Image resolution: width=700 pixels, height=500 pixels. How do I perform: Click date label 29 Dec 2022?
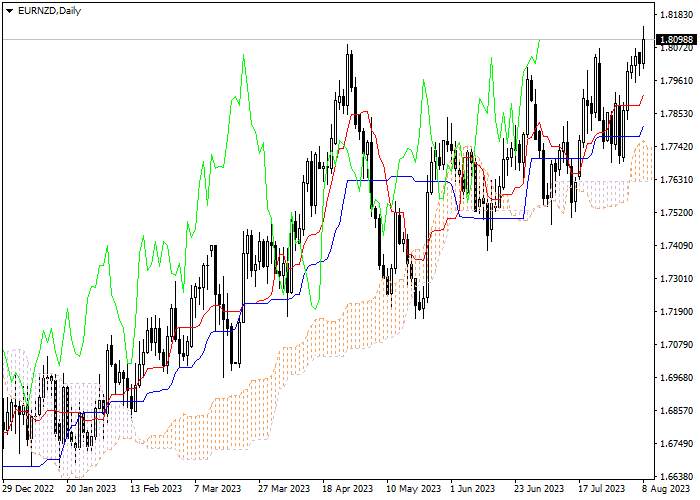pyautogui.click(x=28, y=489)
